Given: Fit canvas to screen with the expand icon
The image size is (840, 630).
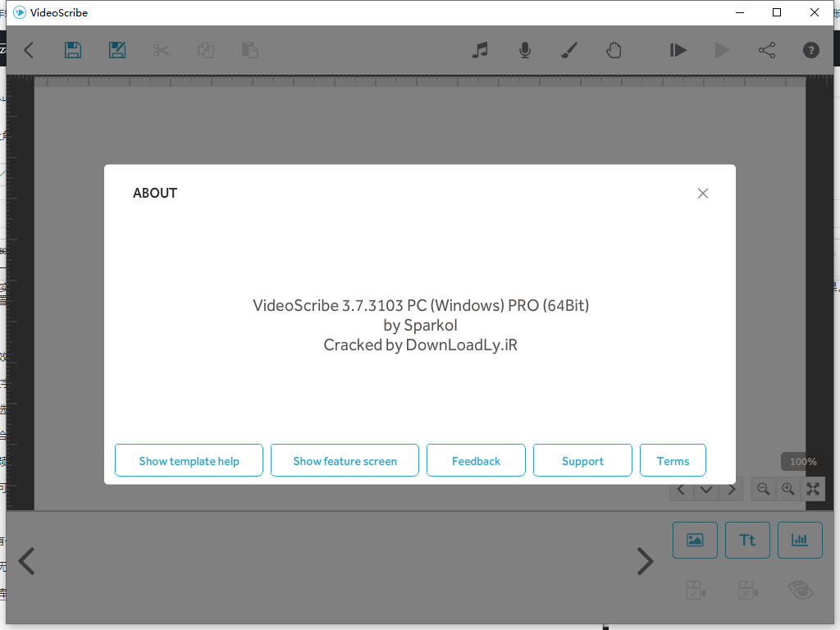Looking at the screenshot, I should [813, 489].
